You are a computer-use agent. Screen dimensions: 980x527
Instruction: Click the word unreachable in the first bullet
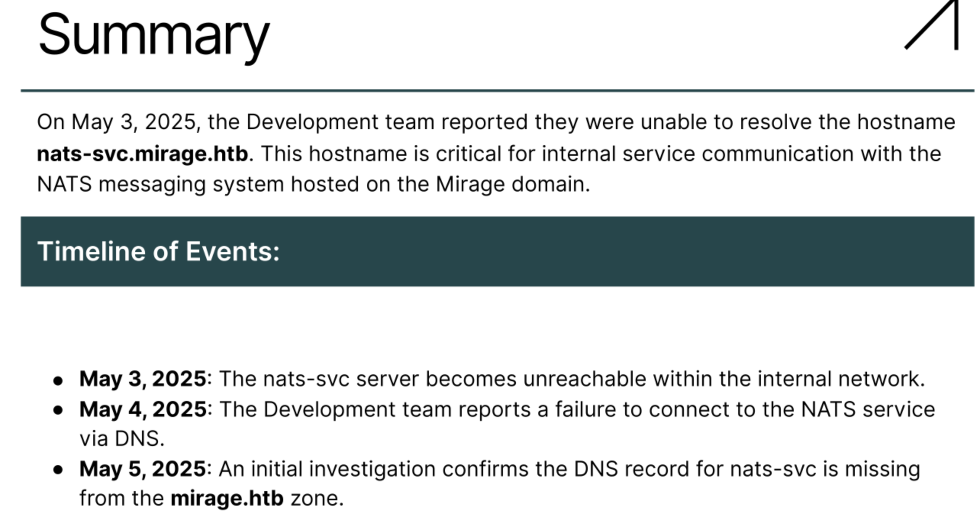[x=585, y=379]
